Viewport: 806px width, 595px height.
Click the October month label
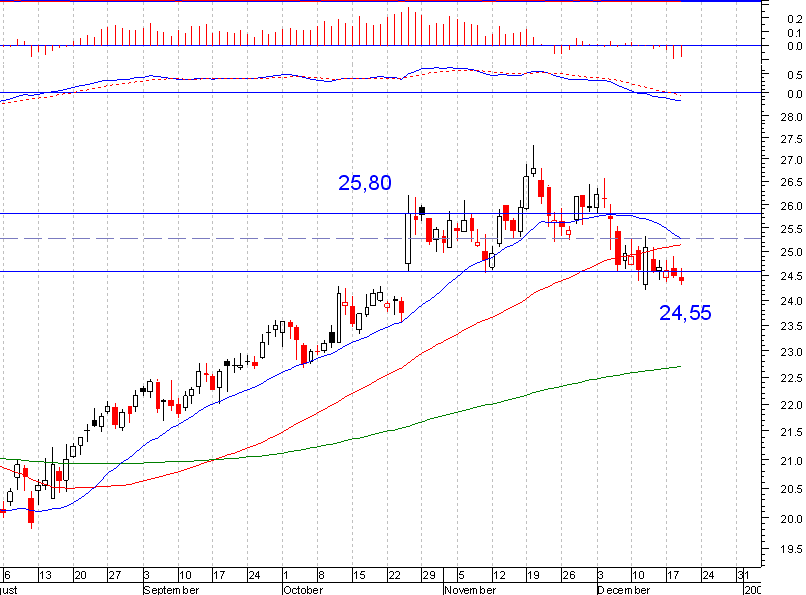click(x=303, y=590)
